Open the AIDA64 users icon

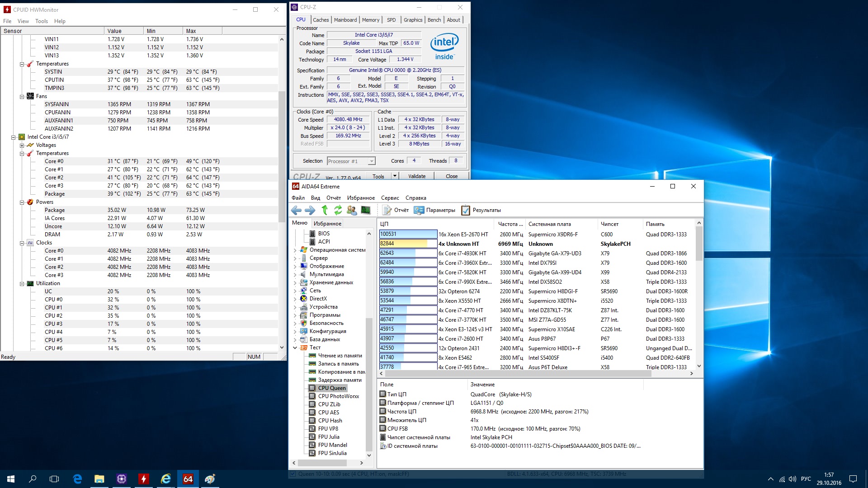[x=352, y=210]
